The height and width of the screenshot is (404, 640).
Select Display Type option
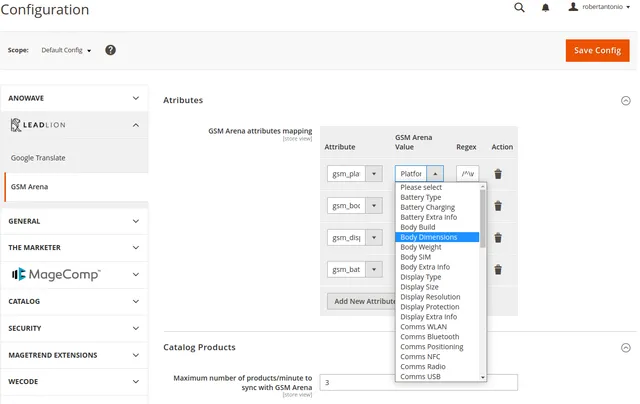437,277
